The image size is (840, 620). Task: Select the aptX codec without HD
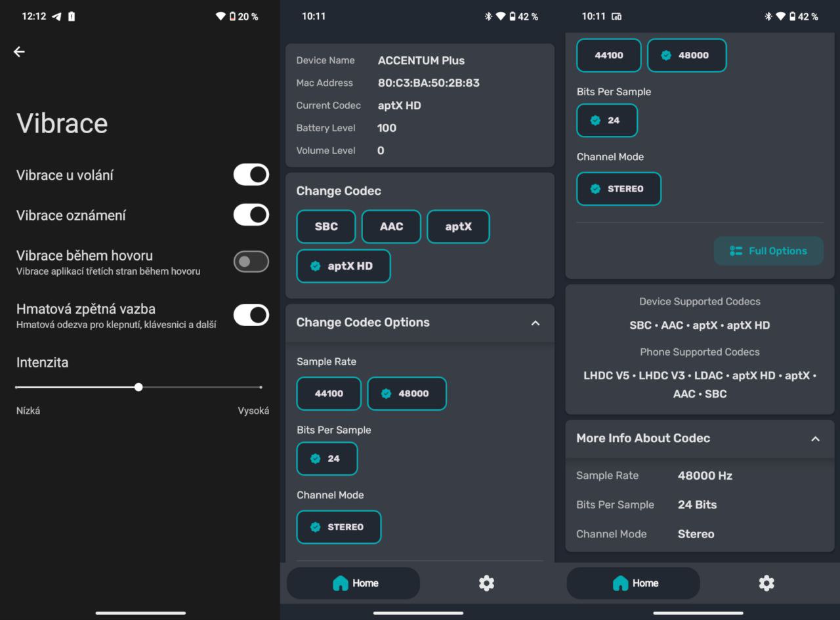[458, 226]
